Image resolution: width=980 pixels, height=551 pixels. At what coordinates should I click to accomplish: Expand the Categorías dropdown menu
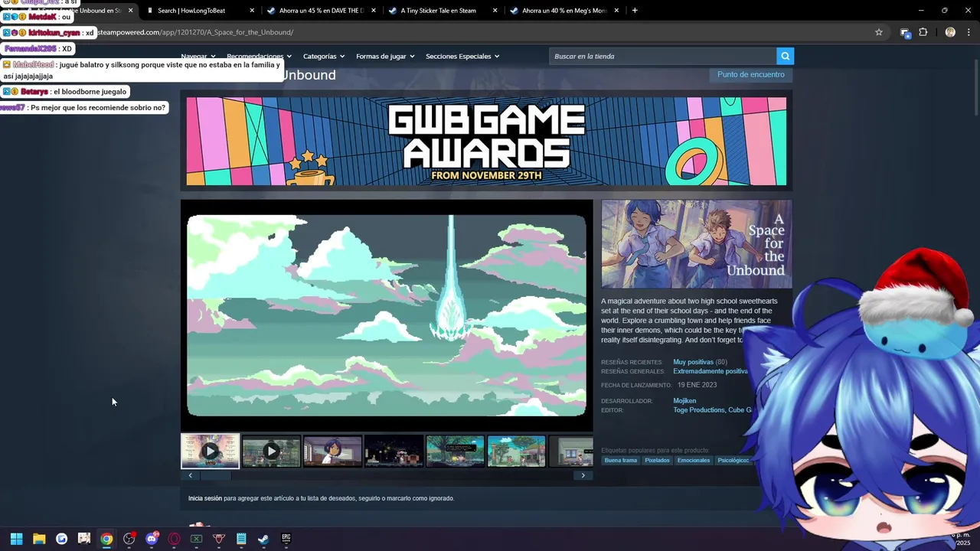(x=324, y=57)
